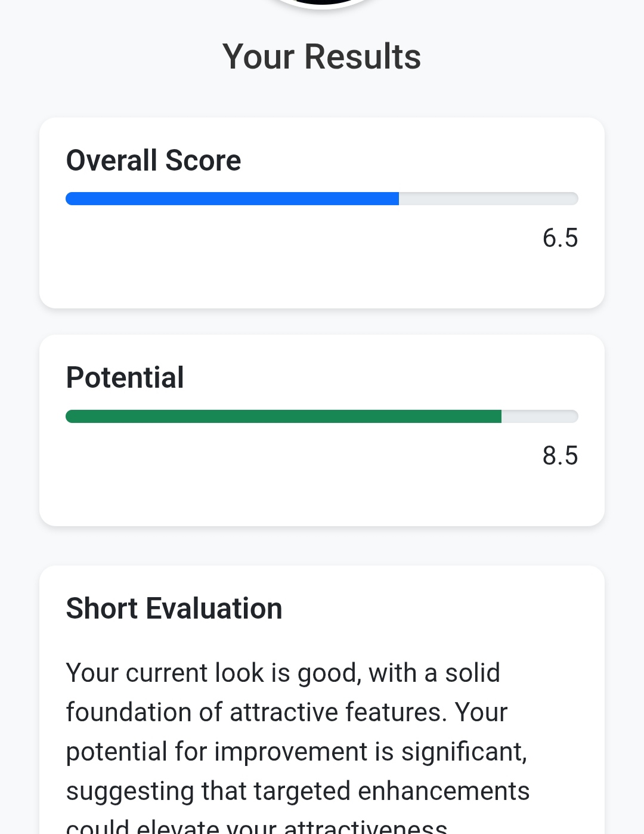Click the 8.5 potential value
The height and width of the screenshot is (834, 644).
point(560,456)
